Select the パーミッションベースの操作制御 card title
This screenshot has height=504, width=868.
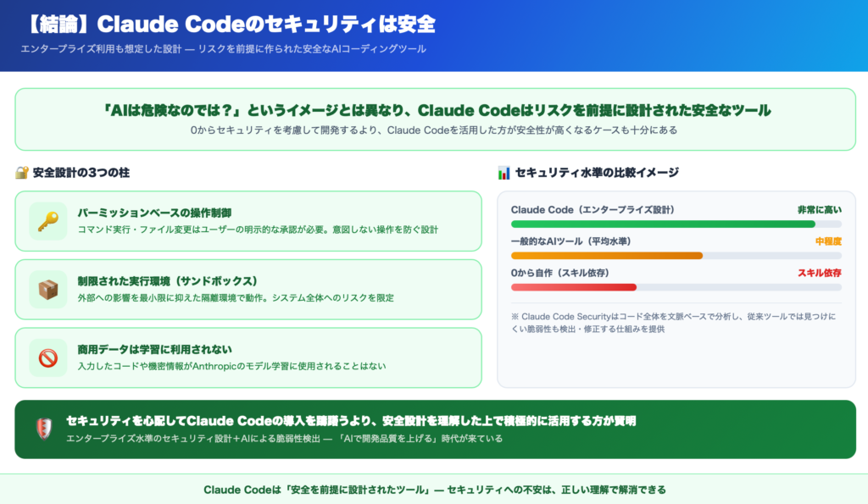(154, 213)
